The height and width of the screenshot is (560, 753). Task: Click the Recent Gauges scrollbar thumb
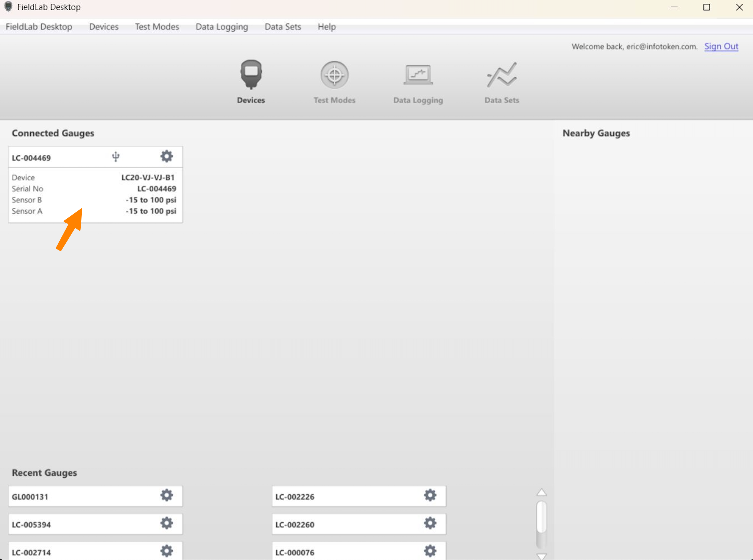pos(541,517)
